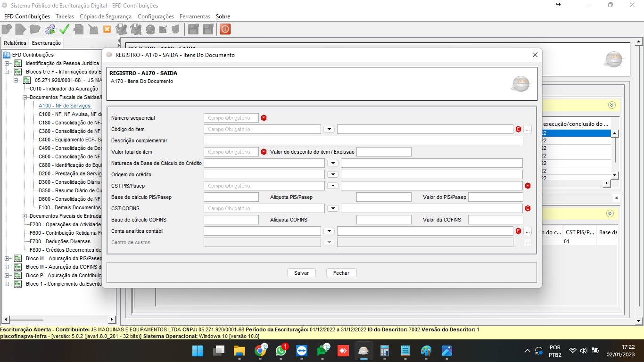The width and height of the screenshot is (644, 362).
Task: Click the orange X toolbar icon
Action: click(x=107, y=29)
